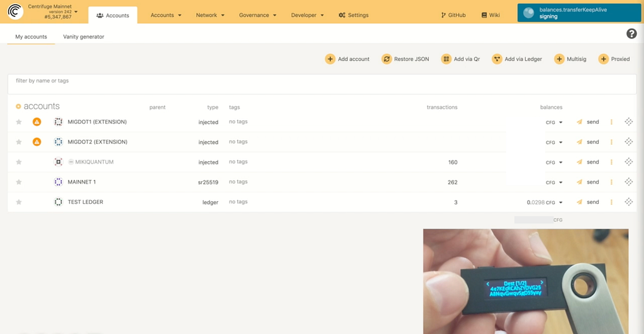Viewport: 644px width, 334px height.
Task: Click Restore JSON button
Action: (x=406, y=59)
